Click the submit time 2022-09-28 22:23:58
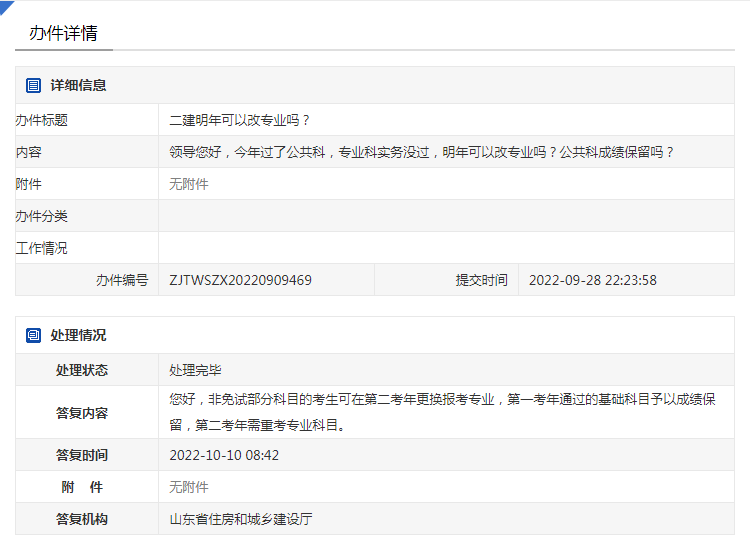Viewport: 750px width, 555px height. point(592,280)
